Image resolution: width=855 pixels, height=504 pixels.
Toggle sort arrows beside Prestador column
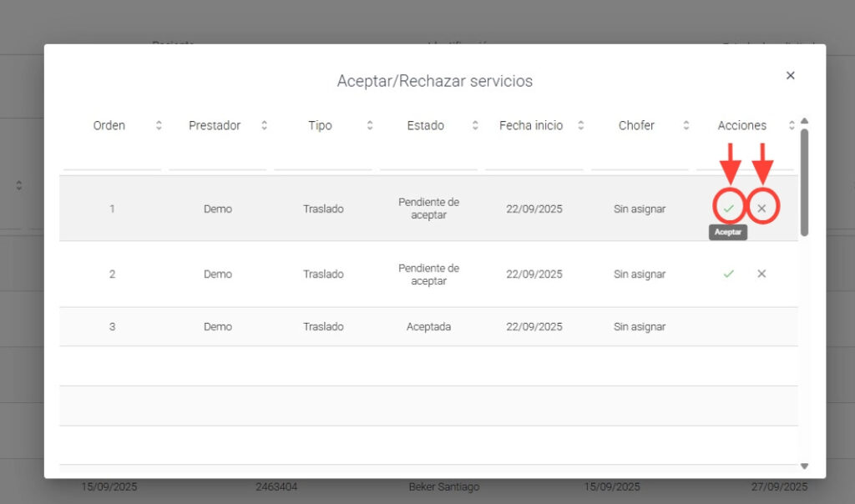[264, 126]
